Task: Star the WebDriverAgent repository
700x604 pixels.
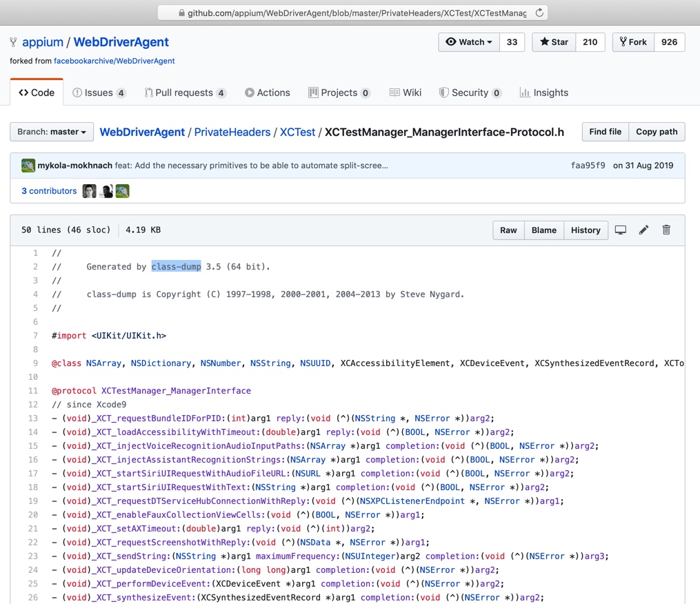Action: (554, 42)
